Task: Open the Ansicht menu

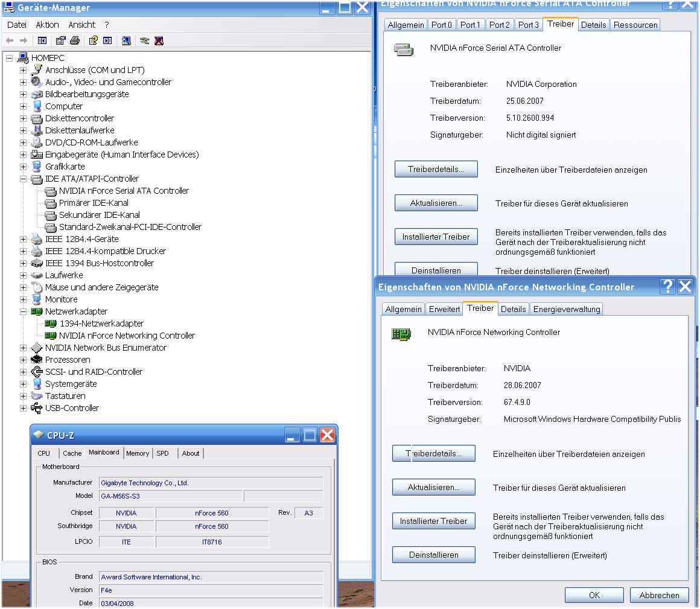Action: [81, 25]
